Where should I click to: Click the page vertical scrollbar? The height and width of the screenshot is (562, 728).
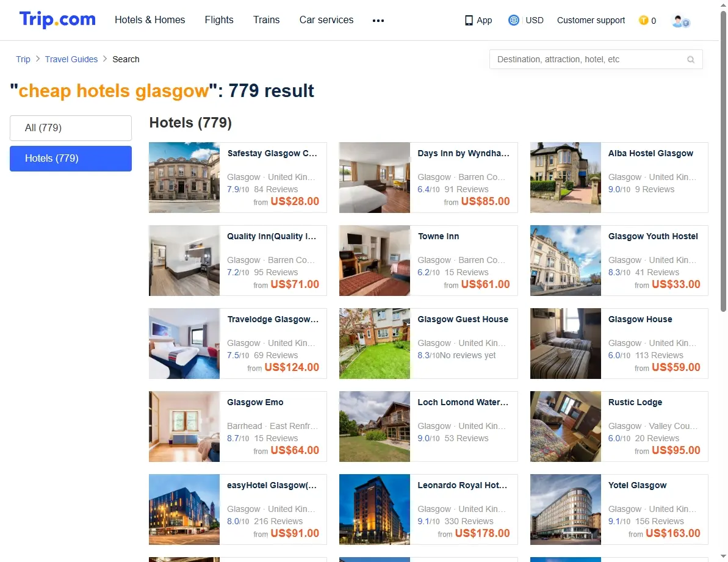click(723, 162)
